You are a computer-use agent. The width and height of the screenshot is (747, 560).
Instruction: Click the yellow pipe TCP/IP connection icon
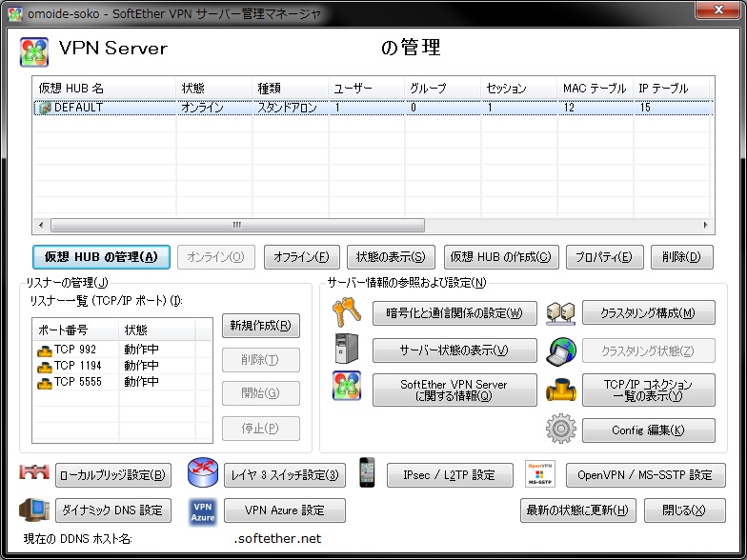pos(560,390)
